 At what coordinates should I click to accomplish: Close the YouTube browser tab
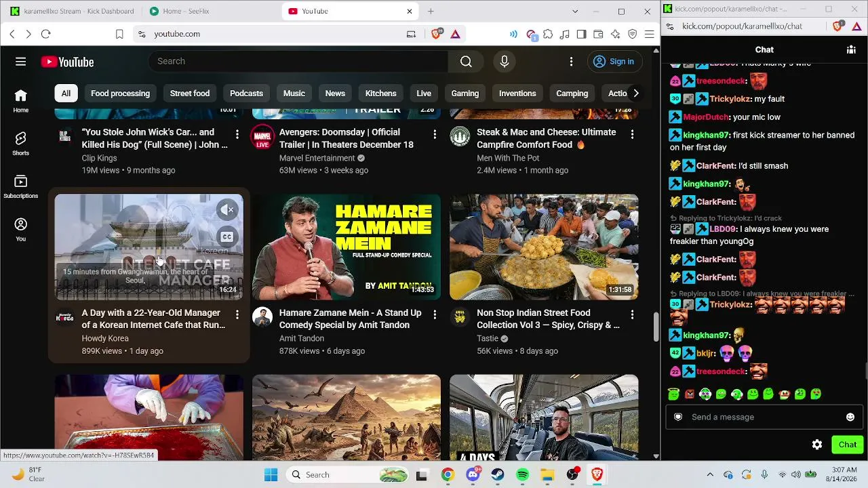(410, 12)
